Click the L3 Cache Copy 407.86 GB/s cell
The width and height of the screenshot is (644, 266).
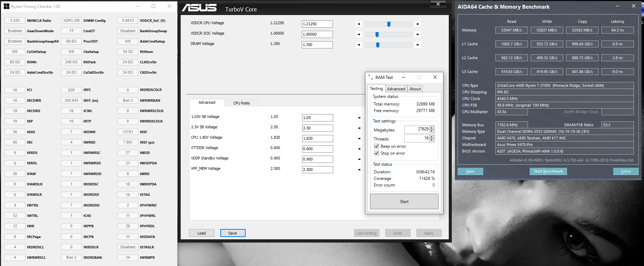coord(582,72)
